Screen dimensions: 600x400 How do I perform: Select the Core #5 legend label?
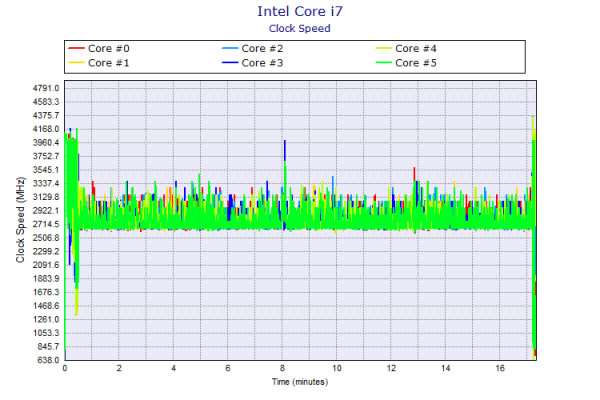[416, 63]
